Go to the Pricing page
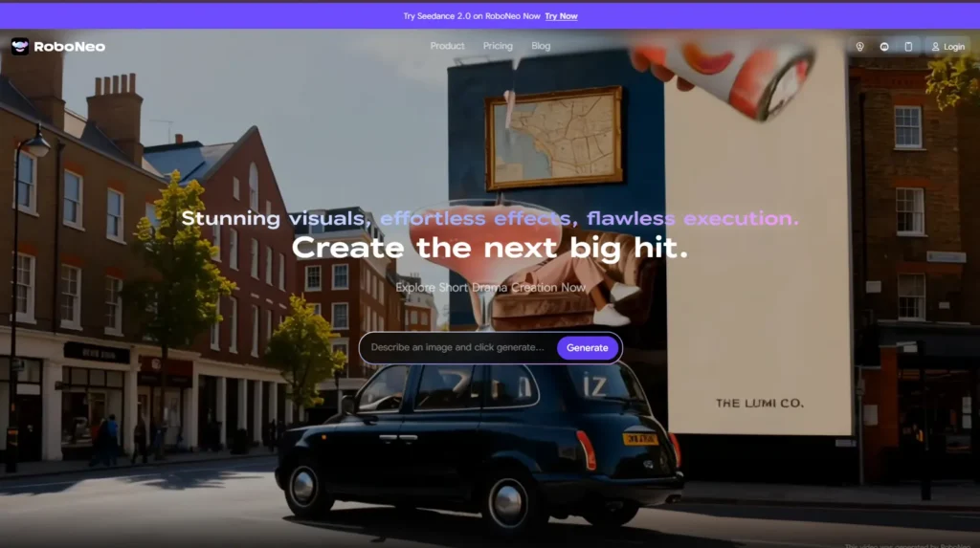The height and width of the screenshot is (548, 980). [x=498, y=46]
